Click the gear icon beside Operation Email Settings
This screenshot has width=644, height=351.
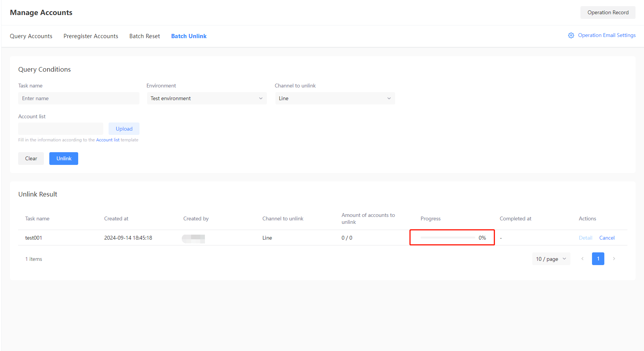571,35
